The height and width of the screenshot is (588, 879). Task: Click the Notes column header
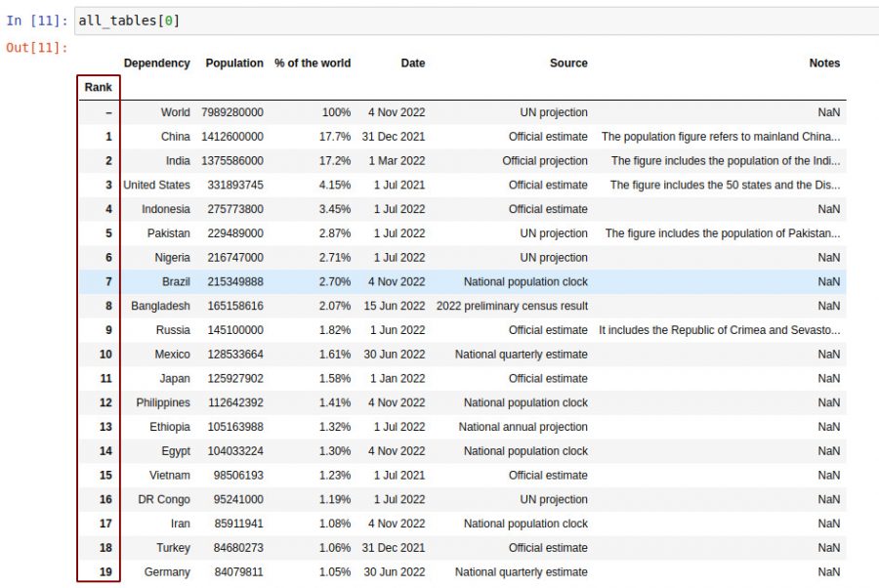pyautogui.click(x=824, y=63)
